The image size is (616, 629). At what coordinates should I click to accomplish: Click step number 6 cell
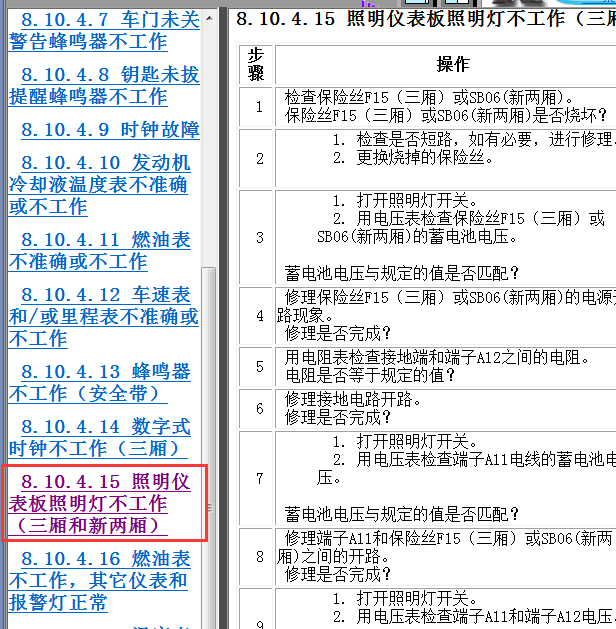(256, 408)
